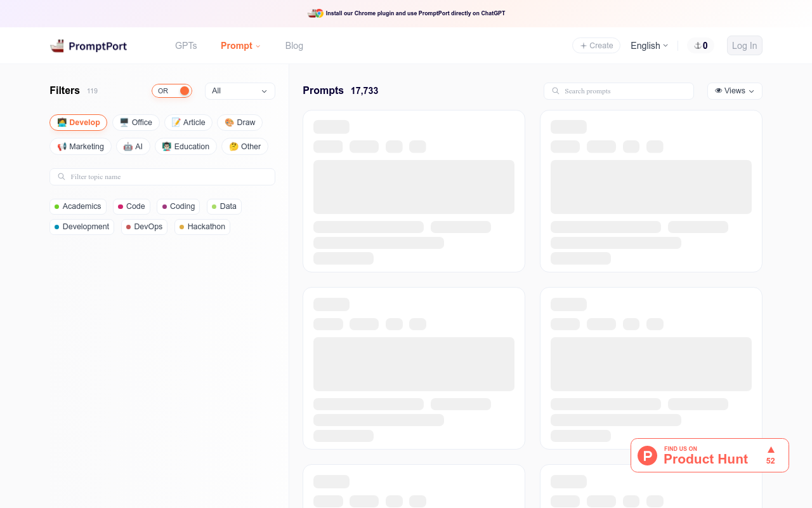The height and width of the screenshot is (508, 812).
Task: Choose the Hackathon topic tag
Action: coord(202,227)
